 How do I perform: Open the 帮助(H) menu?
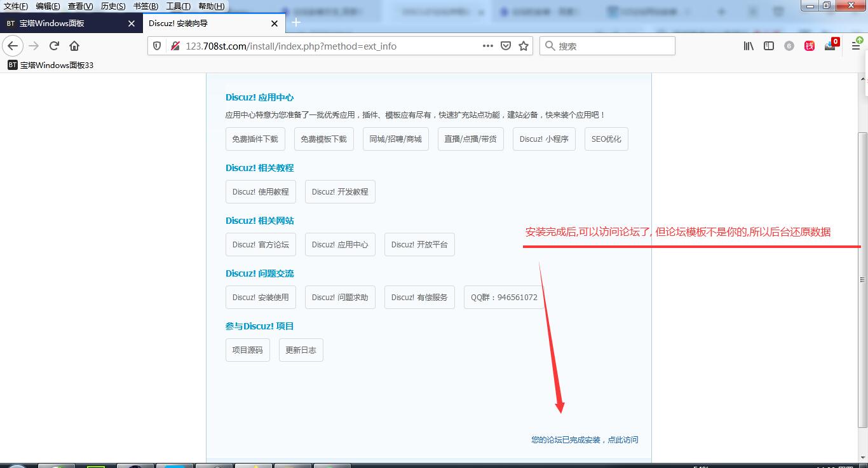[x=212, y=6]
